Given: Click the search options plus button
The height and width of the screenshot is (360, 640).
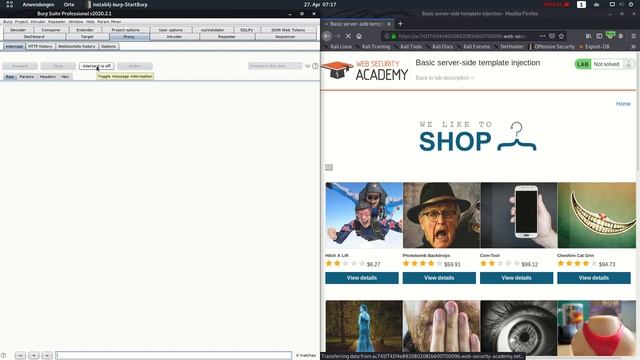Looking at the screenshot, I should tap(34, 356).
